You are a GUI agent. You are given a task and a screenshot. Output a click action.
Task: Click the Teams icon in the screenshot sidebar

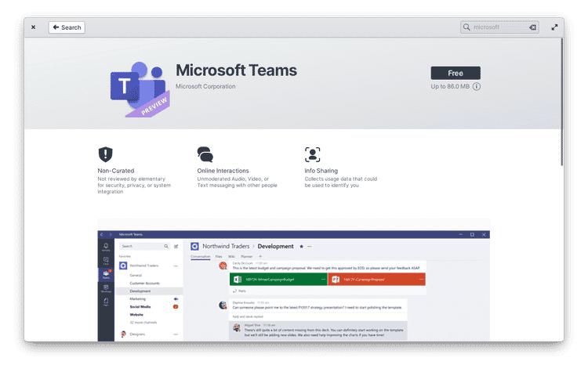pyautogui.click(x=106, y=275)
